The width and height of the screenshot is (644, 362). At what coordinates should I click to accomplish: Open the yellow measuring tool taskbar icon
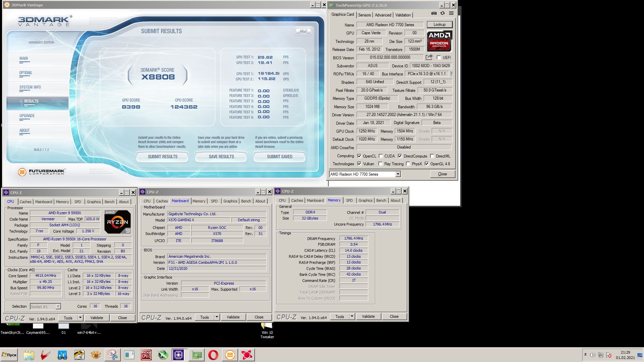click(x=79, y=355)
